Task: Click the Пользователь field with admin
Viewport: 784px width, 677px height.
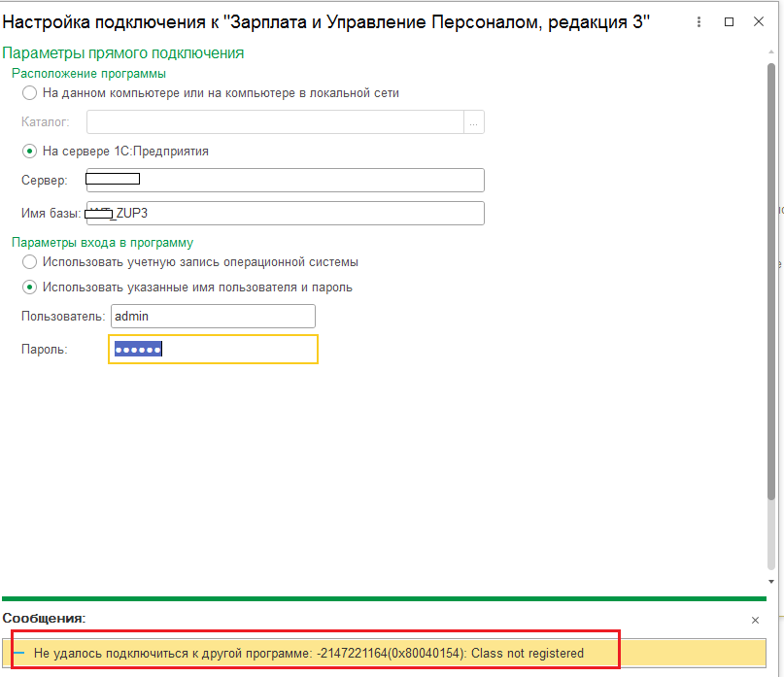Action: pyautogui.click(x=213, y=316)
